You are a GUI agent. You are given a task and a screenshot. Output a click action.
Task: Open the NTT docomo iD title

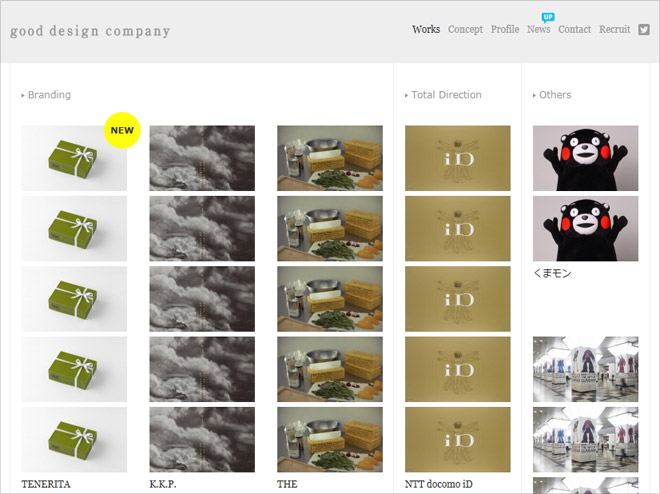click(439, 484)
